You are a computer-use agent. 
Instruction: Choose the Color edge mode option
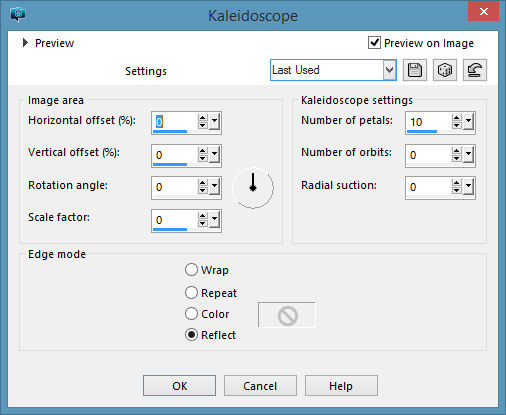click(x=191, y=314)
